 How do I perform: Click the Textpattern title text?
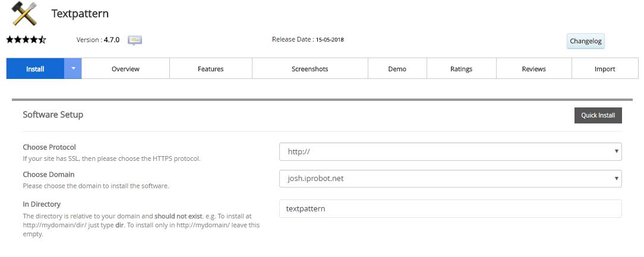coord(80,14)
